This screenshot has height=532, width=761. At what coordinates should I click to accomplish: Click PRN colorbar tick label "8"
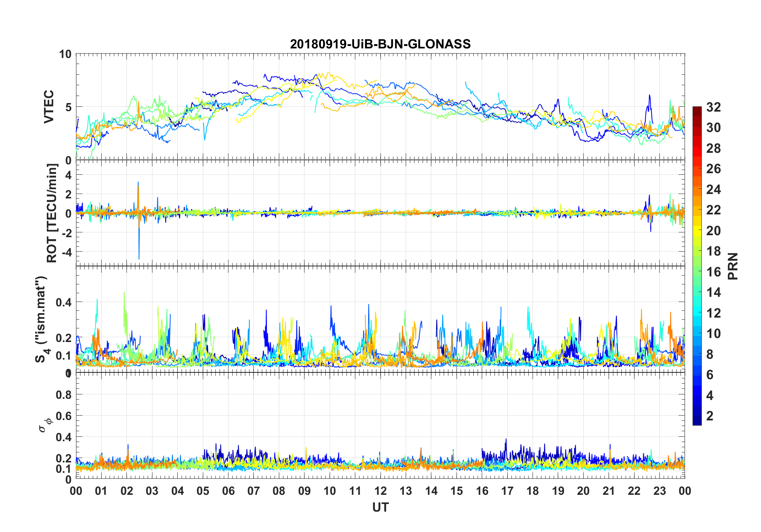(710, 354)
